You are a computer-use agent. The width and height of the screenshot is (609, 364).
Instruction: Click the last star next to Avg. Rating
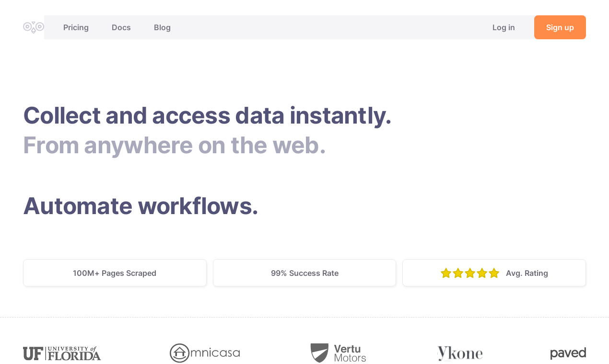[x=494, y=273]
